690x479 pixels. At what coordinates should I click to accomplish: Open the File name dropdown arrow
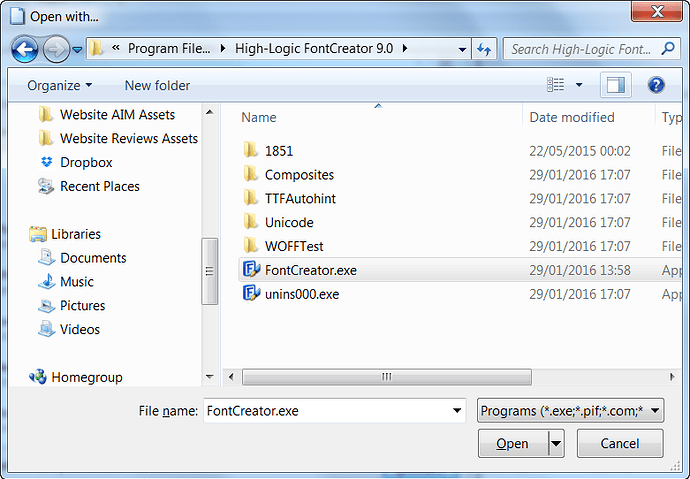(457, 411)
